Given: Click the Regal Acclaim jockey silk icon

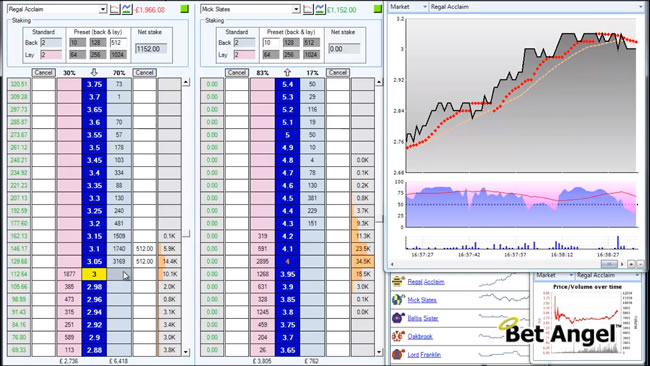Looking at the screenshot, I should point(398,281).
